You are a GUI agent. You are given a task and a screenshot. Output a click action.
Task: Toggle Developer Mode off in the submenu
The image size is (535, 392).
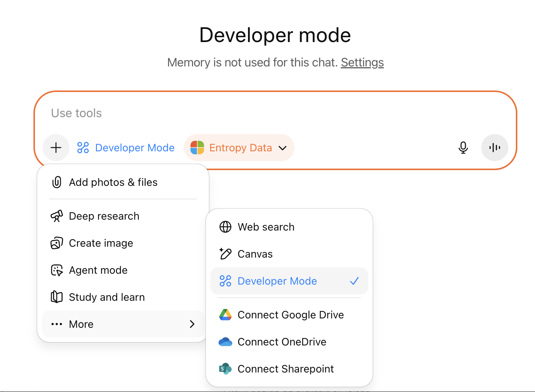pyautogui.click(x=277, y=281)
